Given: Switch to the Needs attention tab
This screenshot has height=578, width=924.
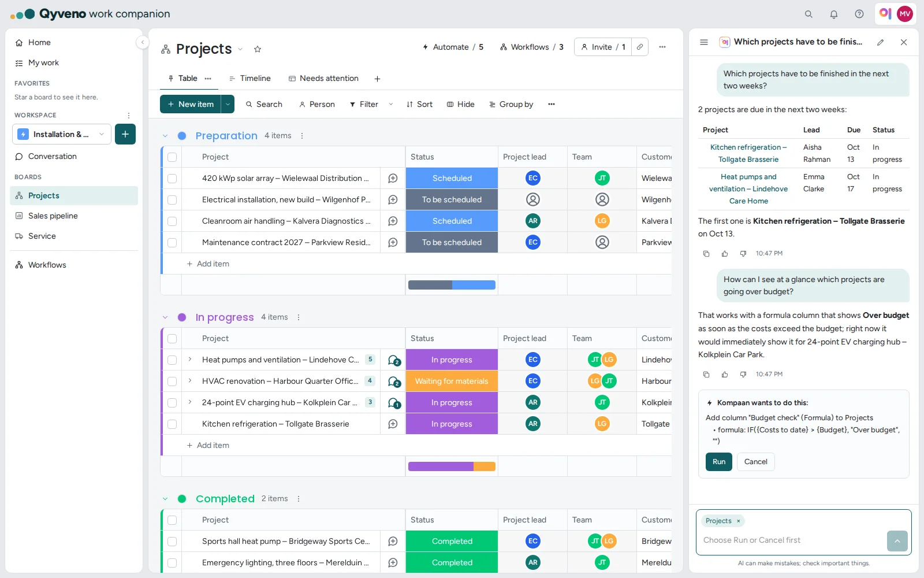Looking at the screenshot, I should (x=323, y=79).
